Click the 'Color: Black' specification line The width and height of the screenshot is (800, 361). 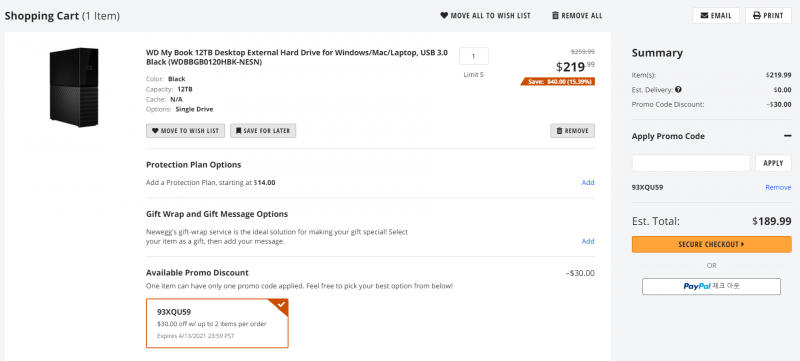pos(166,79)
